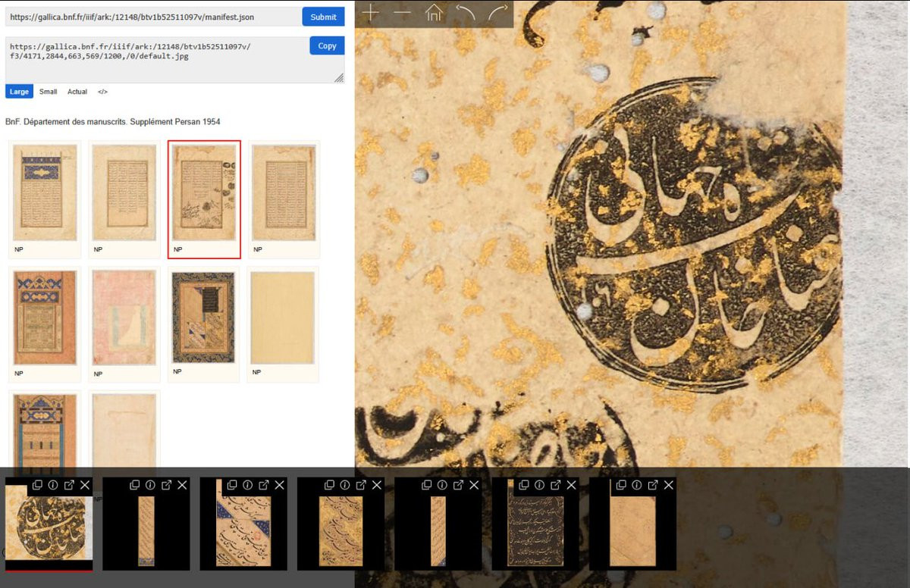Select the dark dense-text page crop preview
The height and width of the screenshot is (588, 910).
pos(535,530)
